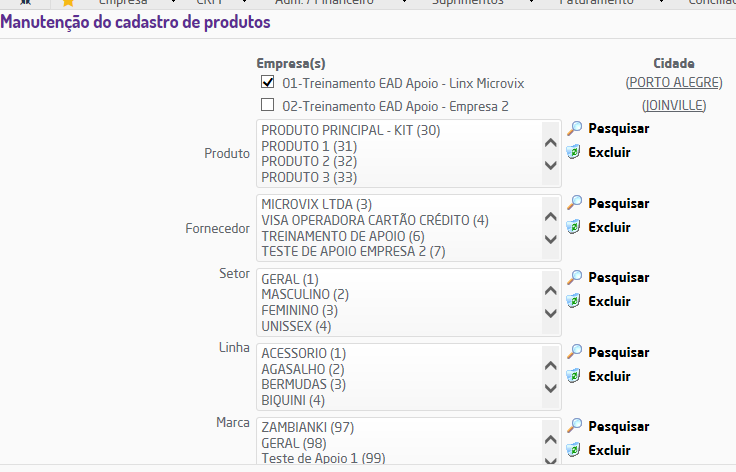Open the JOINVILLE city link
The image size is (736, 472).
674,106
